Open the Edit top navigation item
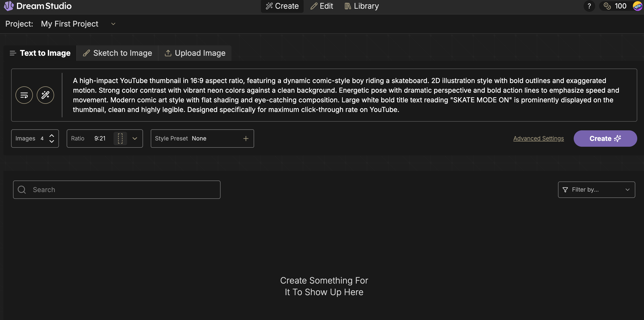 pos(322,6)
